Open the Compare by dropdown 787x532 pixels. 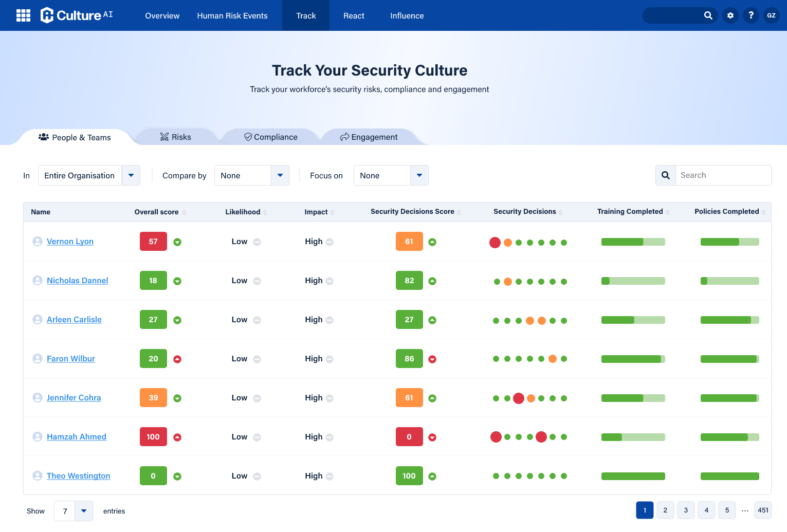tap(280, 175)
